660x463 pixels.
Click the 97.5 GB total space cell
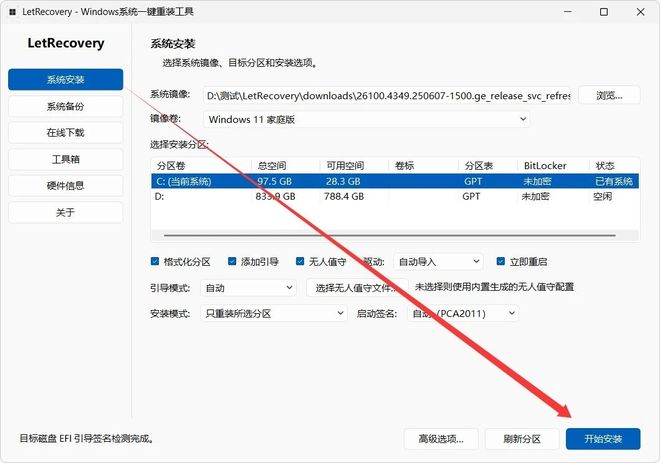tap(274, 181)
